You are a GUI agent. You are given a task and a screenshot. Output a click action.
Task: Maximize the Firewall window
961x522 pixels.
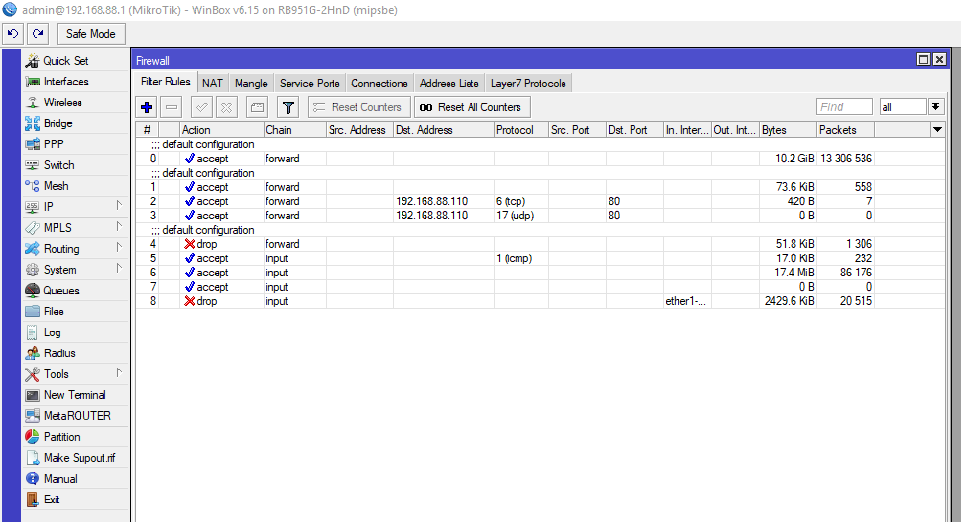click(x=923, y=59)
